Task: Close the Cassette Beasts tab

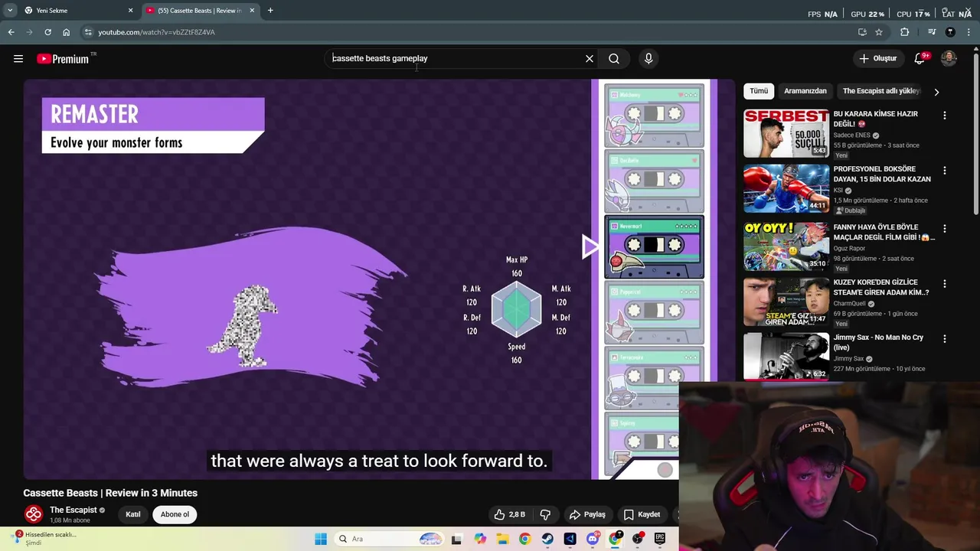Action: tap(252, 10)
